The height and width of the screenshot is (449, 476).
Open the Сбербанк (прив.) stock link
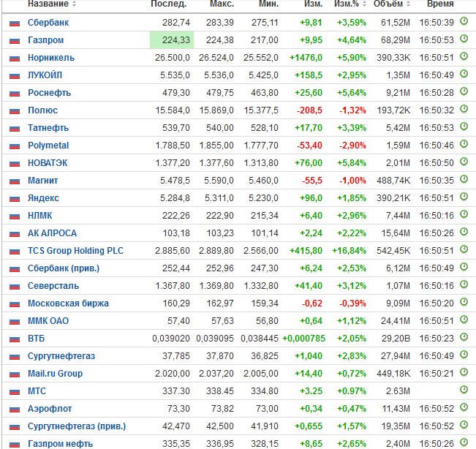(64, 268)
